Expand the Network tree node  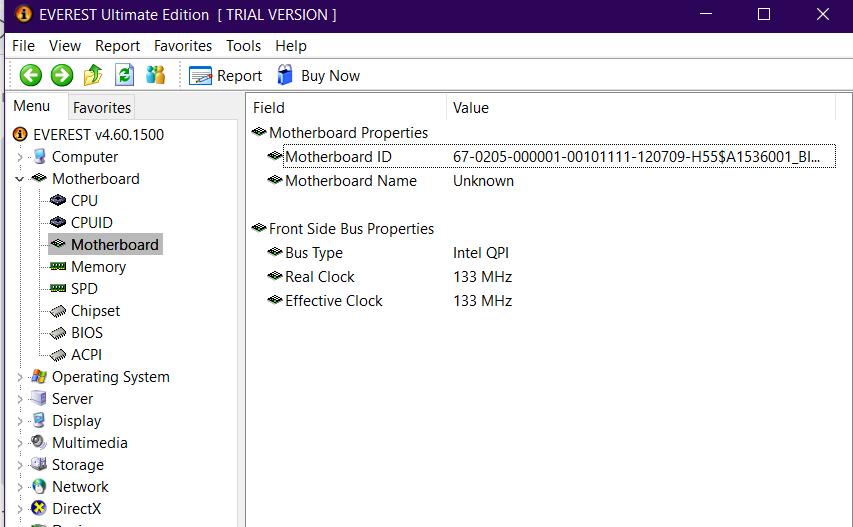(20, 487)
